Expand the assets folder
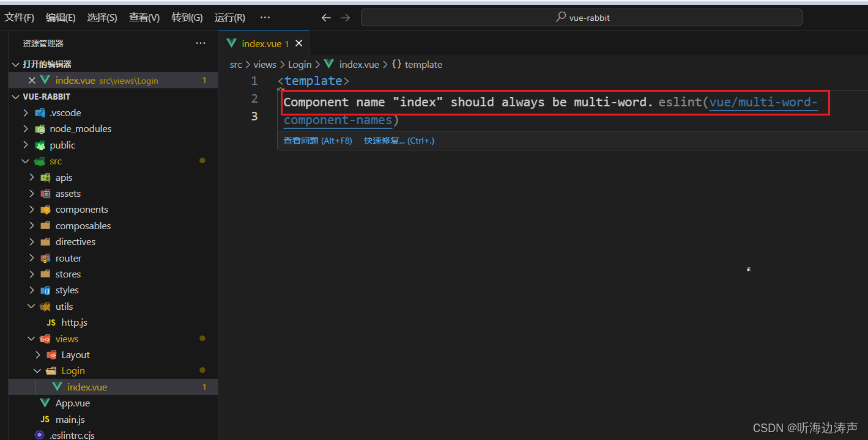This screenshot has width=868, height=440. pyautogui.click(x=32, y=194)
